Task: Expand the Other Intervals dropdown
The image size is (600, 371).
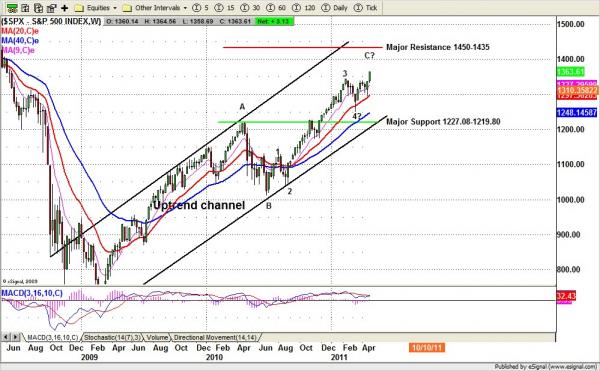Action: coord(185,8)
